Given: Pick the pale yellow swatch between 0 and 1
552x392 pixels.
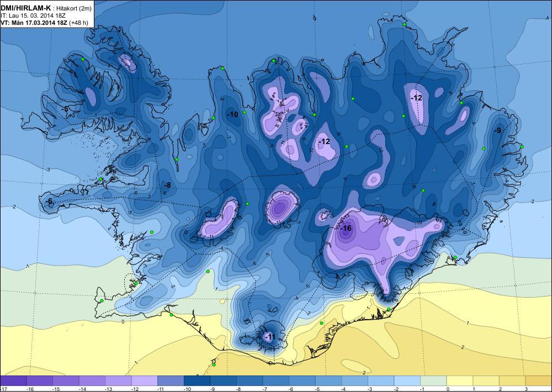Looking at the screenshot, I should point(460,381).
